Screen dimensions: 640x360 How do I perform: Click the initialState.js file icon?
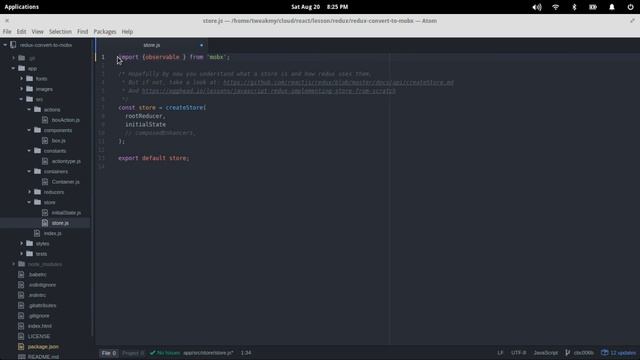coord(45,213)
